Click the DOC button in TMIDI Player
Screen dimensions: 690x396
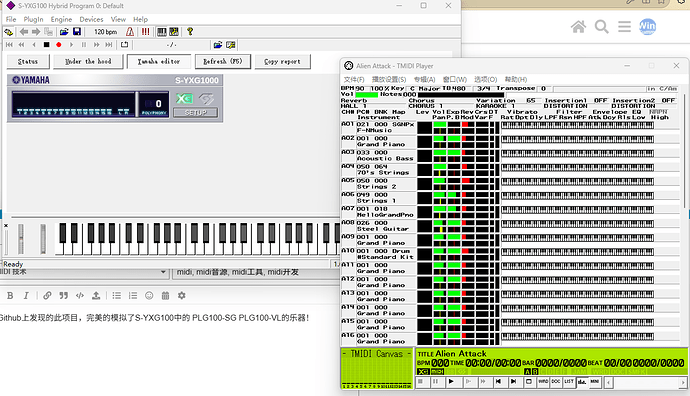click(x=556, y=381)
